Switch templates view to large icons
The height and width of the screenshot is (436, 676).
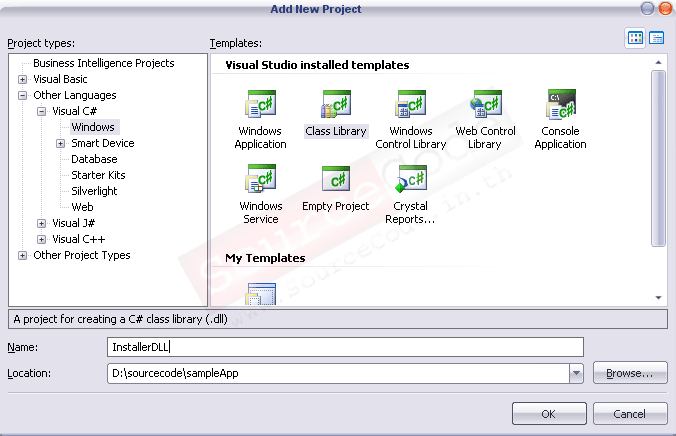point(635,38)
